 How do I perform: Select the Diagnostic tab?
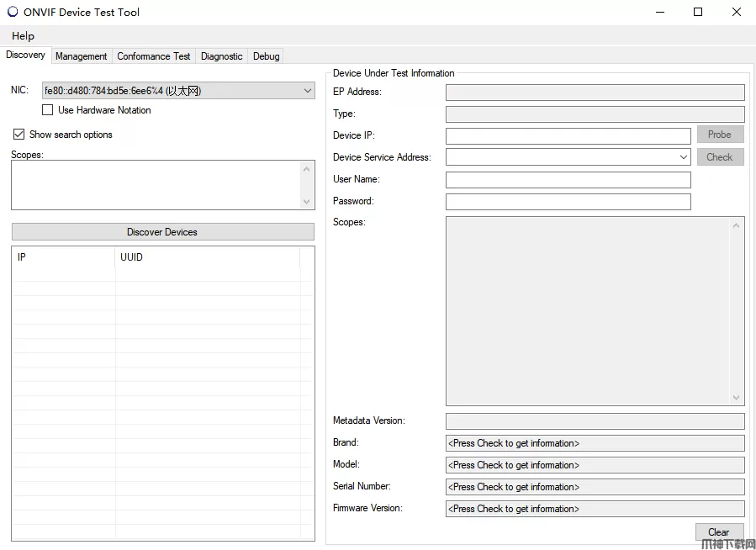click(x=222, y=56)
